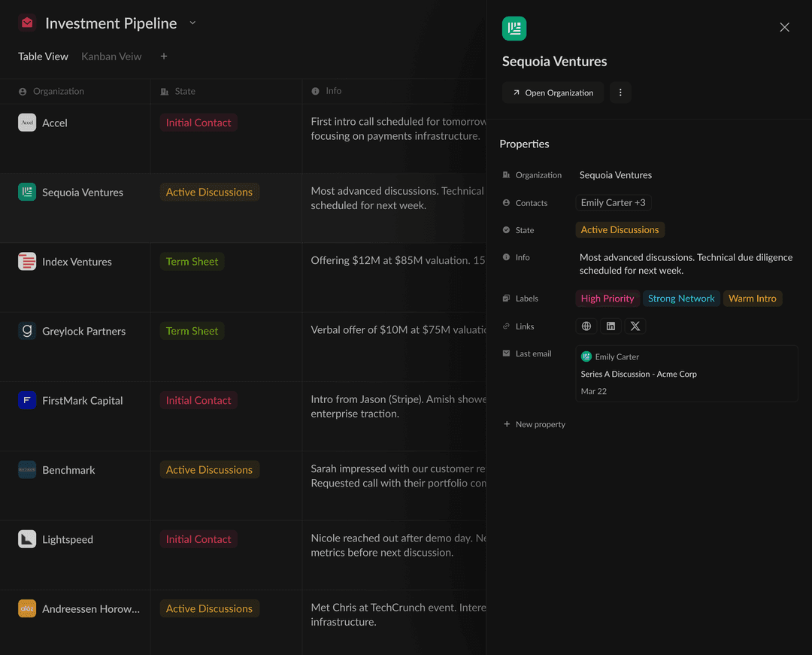Click Lightspeed's Nicole reached out info text
This screenshot has height=655, width=812.
coord(398,545)
